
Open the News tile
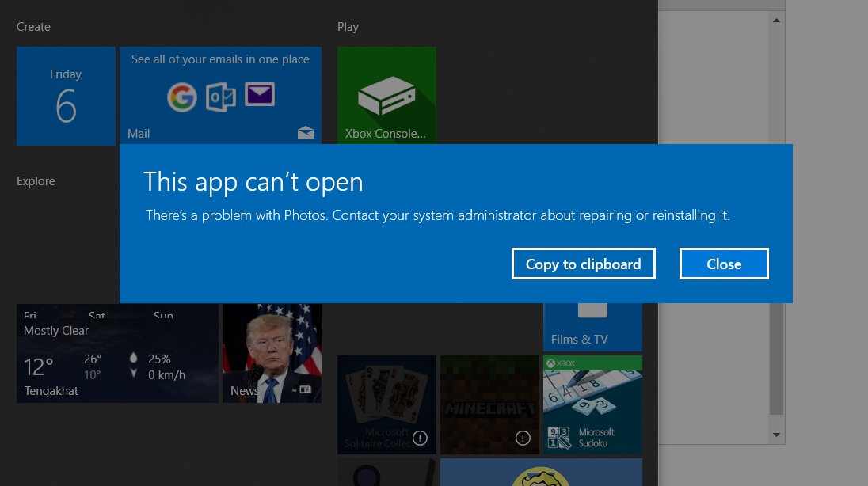(x=272, y=353)
